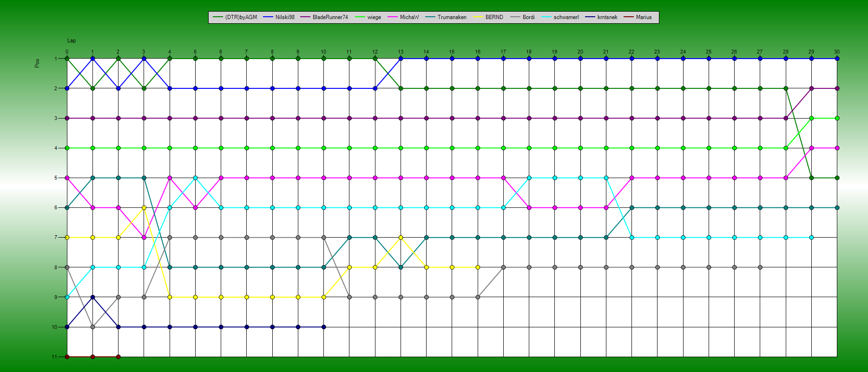Image resolution: width=868 pixels, height=372 pixels.
Task: Click schwamerl's cyan marker at lap 18, position 5
Action: pos(529,178)
